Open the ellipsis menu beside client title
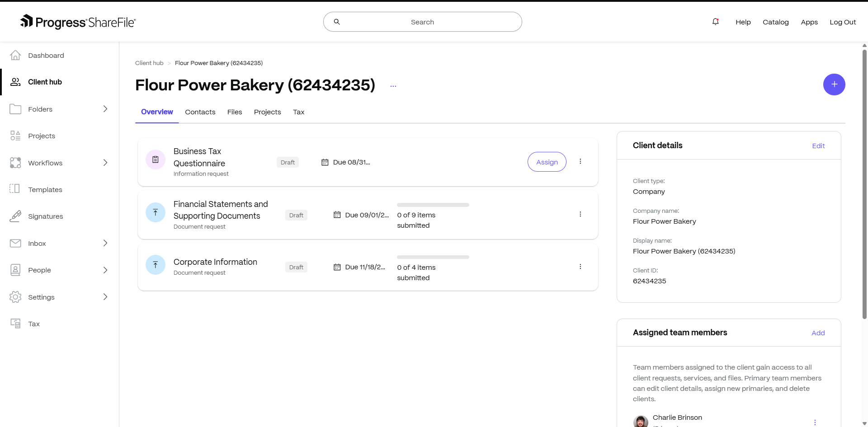 tap(393, 86)
